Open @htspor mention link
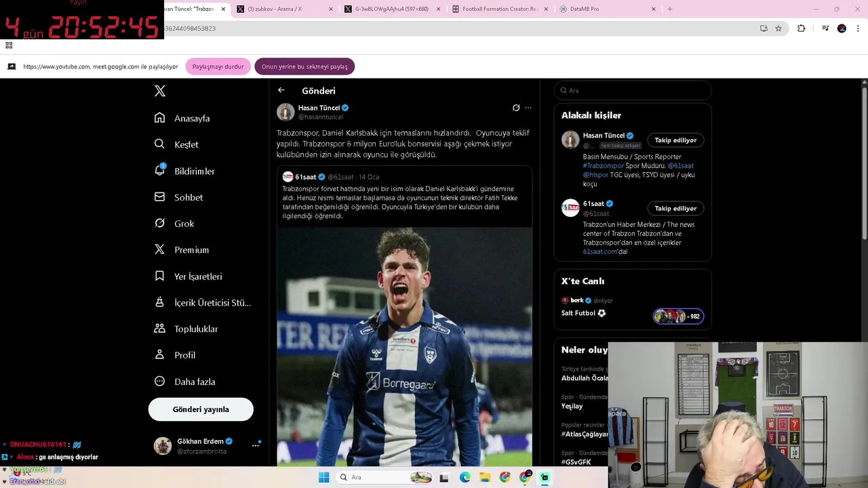The image size is (868, 488). pyautogui.click(x=595, y=175)
